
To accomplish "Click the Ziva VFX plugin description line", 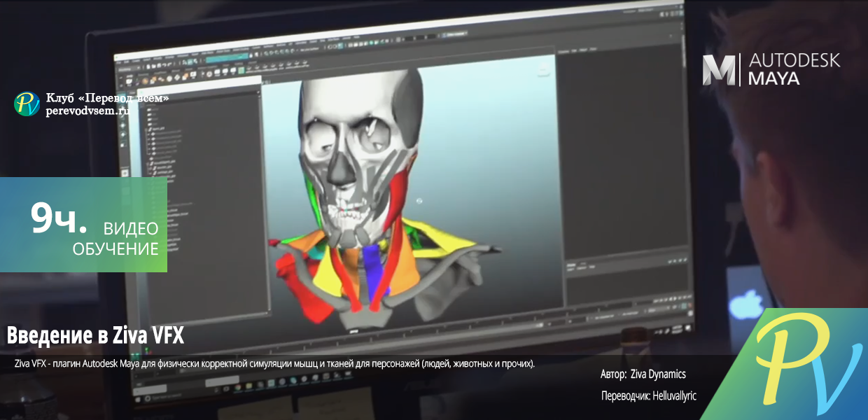I will click(274, 364).
